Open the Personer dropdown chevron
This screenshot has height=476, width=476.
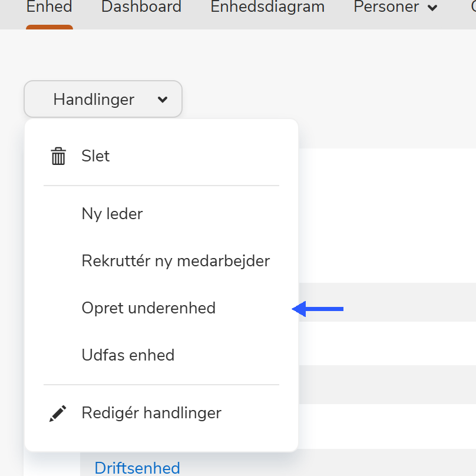pyautogui.click(x=433, y=7)
